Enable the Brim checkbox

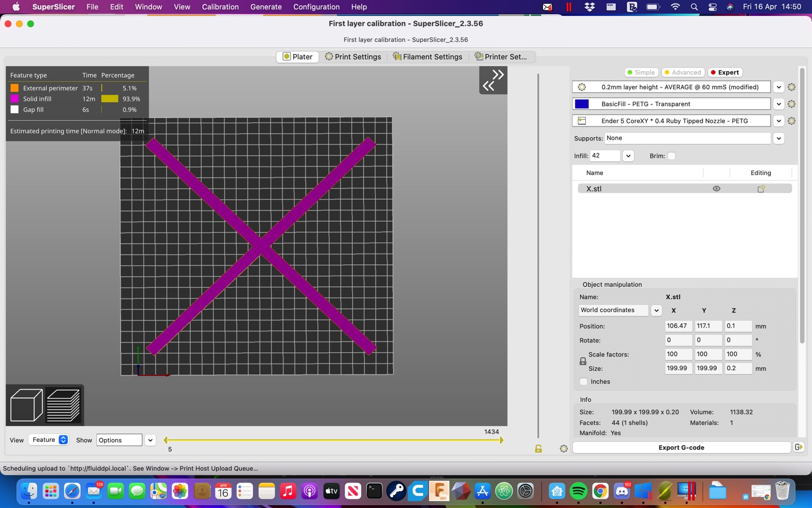click(672, 156)
